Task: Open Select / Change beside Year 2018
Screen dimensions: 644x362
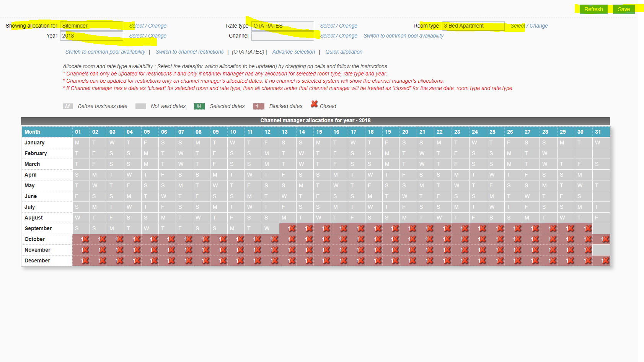Action: (x=148, y=36)
